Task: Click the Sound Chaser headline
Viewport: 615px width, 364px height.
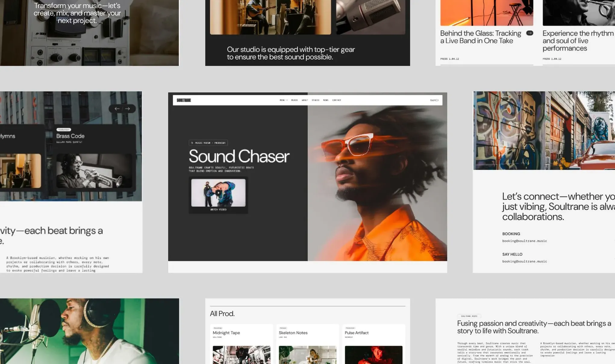Action: (239, 156)
